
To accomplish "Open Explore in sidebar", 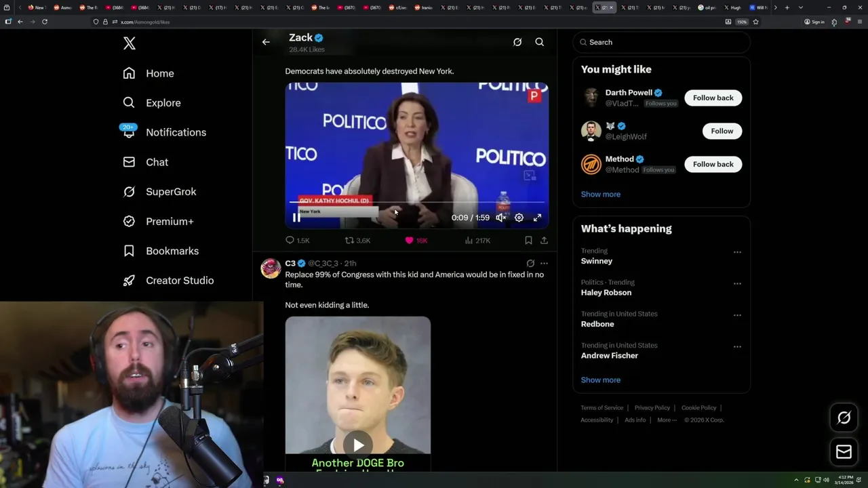I will click(x=152, y=103).
